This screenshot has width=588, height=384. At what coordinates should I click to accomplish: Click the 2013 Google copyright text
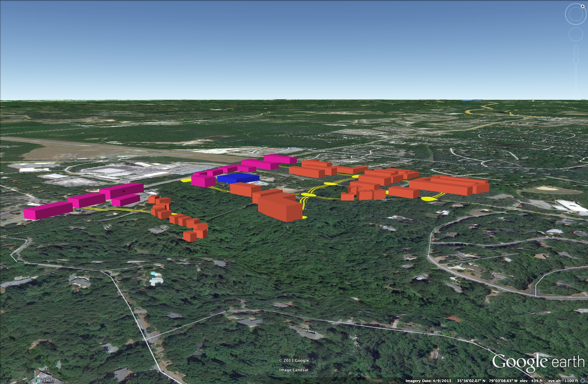pos(294,360)
